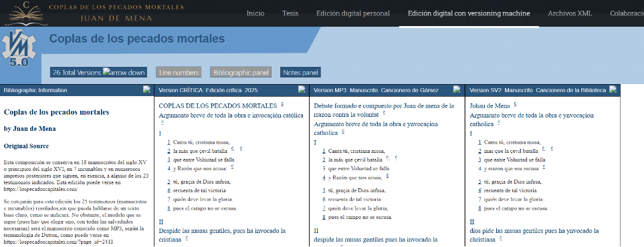The height and width of the screenshot is (247, 644).
Task: Click 'tú, graçia de Dios infusa,' in CRÍTICA column
Action: pos(202,182)
